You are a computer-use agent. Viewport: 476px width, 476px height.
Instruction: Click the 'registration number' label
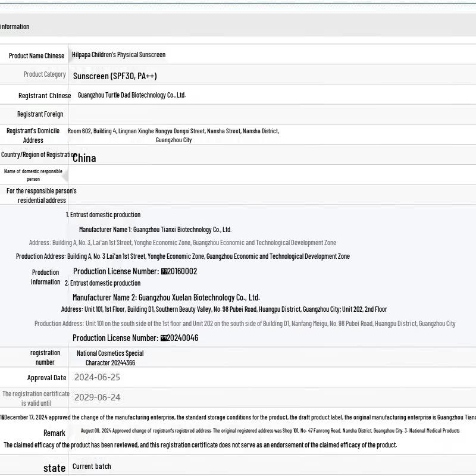(x=45, y=358)
